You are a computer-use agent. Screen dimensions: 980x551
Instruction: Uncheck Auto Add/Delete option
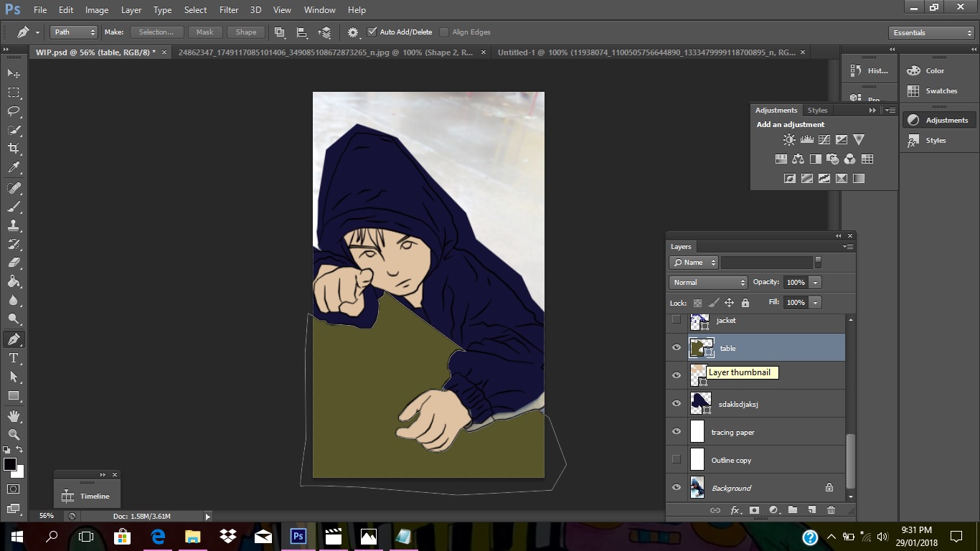tap(372, 32)
